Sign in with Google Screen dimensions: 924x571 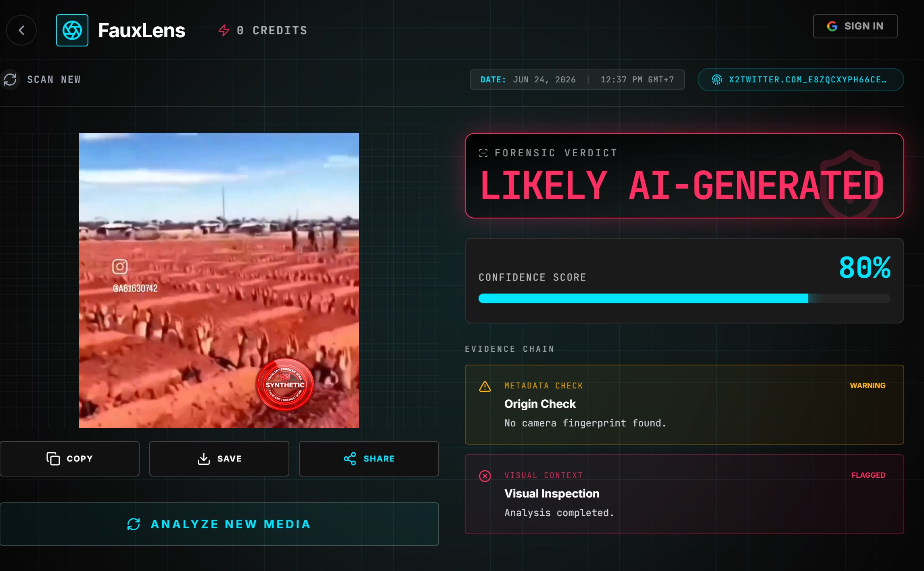pos(855,26)
